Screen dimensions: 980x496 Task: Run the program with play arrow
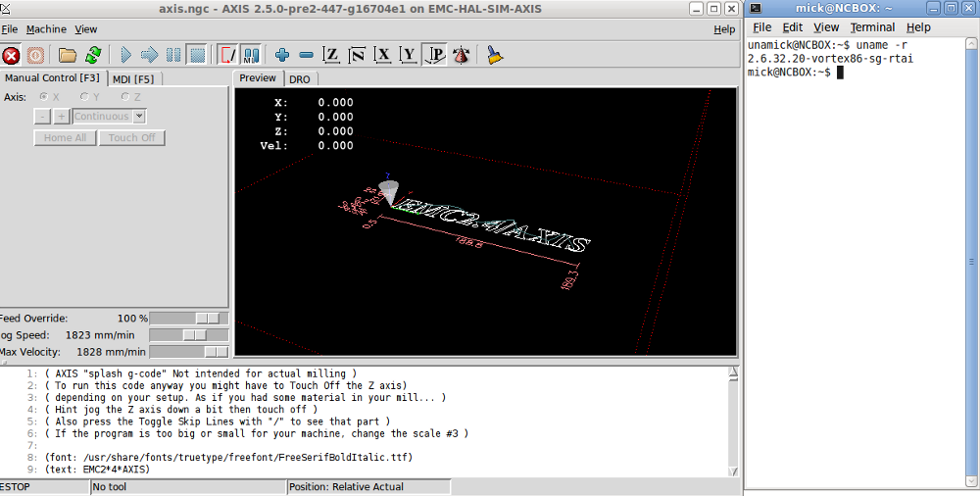pyautogui.click(x=125, y=55)
